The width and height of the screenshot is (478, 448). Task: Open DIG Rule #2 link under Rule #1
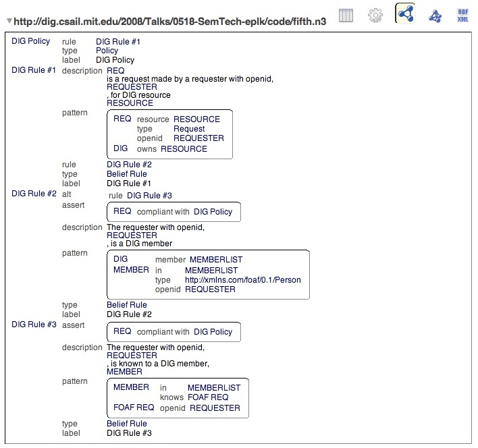129,165
